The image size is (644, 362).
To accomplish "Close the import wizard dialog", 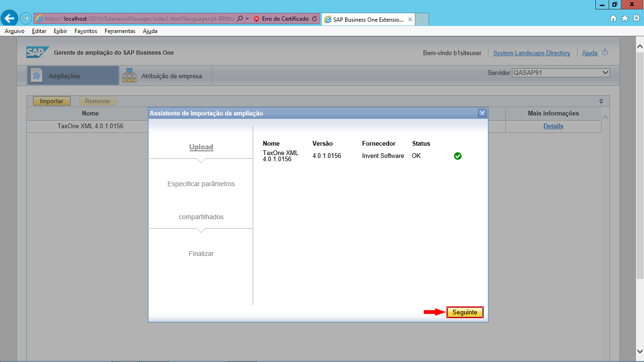I will point(482,113).
